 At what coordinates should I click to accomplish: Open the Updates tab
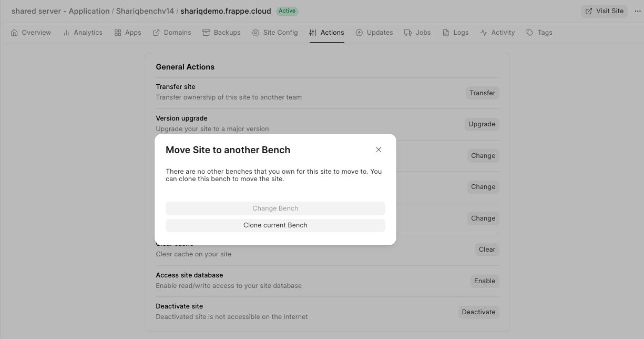pyautogui.click(x=374, y=33)
